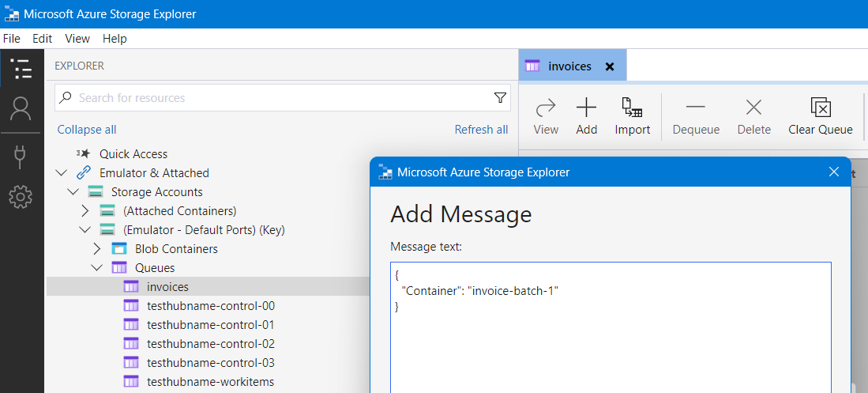868x393 pixels.
Task: Click the "Message text:" label
Action: [x=426, y=246]
